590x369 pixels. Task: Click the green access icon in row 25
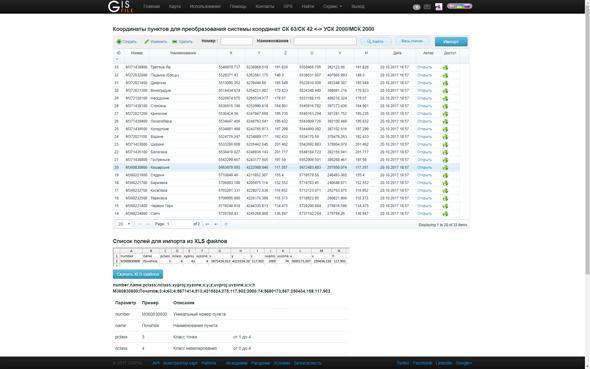445,129
